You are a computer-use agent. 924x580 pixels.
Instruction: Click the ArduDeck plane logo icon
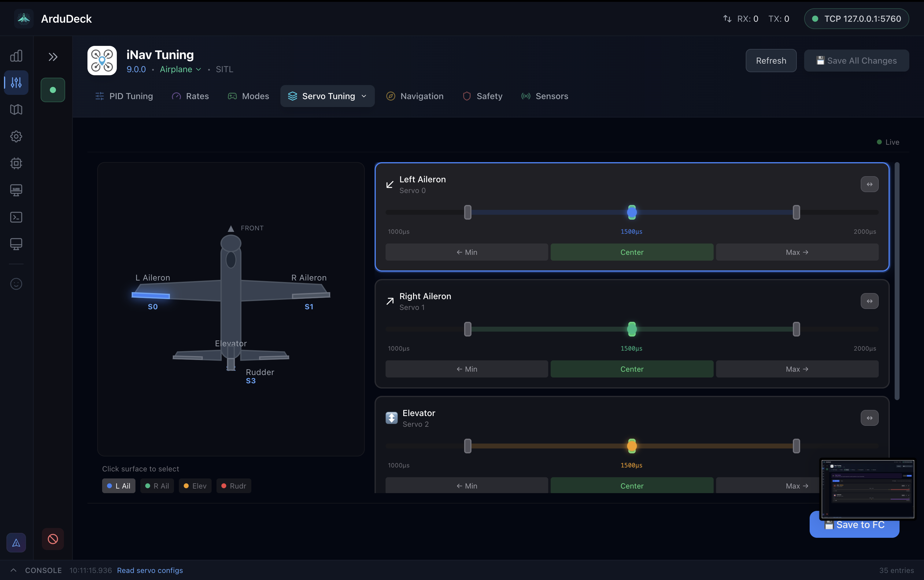pyautogui.click(x=24, y=18)
